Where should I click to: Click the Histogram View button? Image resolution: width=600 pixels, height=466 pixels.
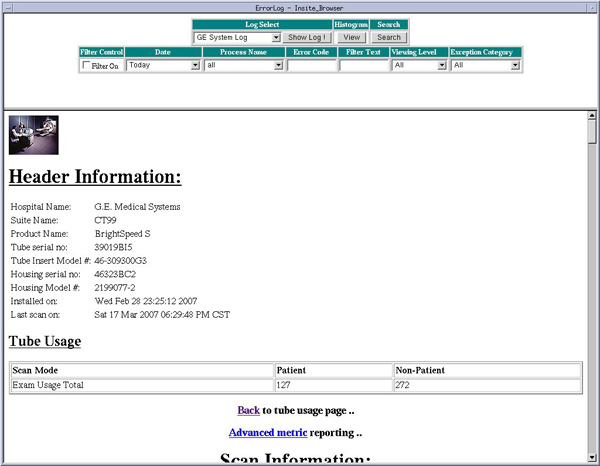[x=352, y=37]
